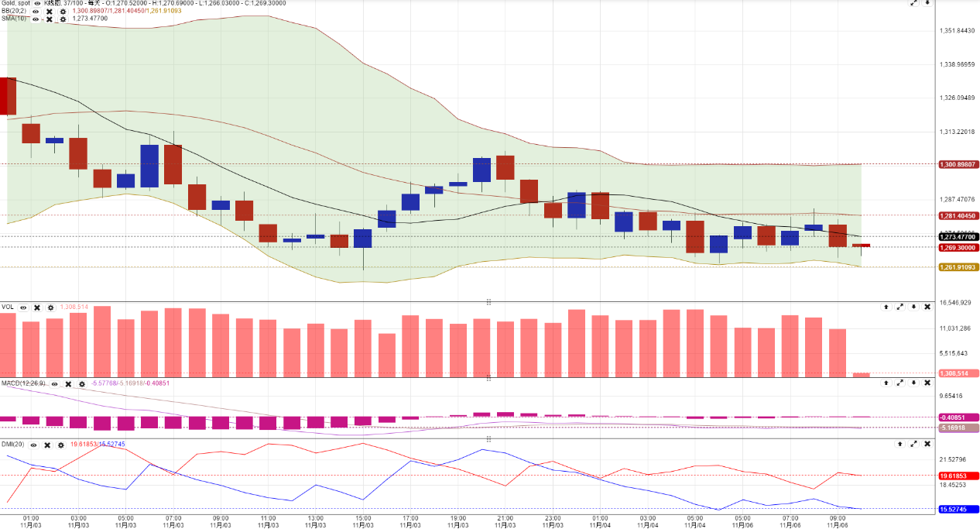Hide the SMA(10) moving average line
980x529 pixels.
pyautogui.click(x=36, y=19)
